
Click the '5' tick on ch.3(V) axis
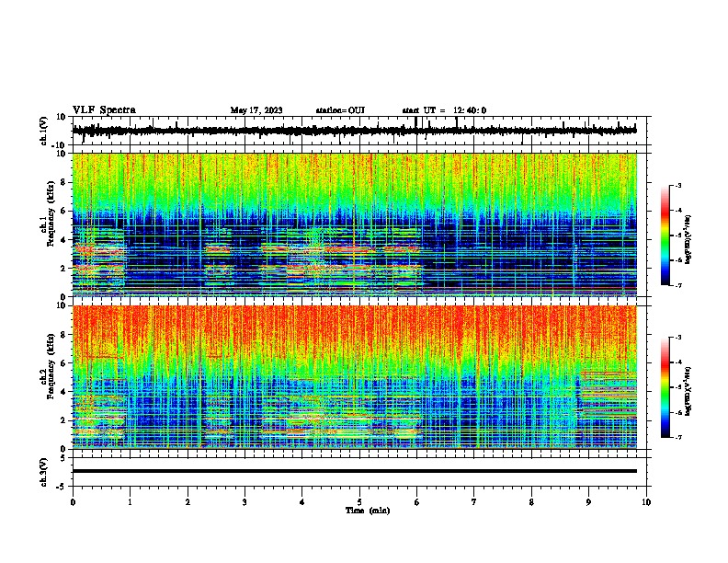(63, 457)
